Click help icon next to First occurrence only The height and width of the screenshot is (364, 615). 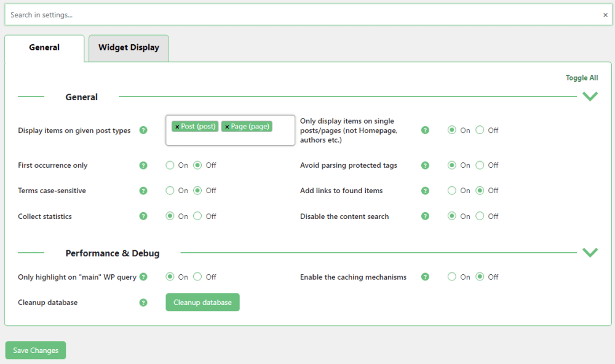click(143, 165)
